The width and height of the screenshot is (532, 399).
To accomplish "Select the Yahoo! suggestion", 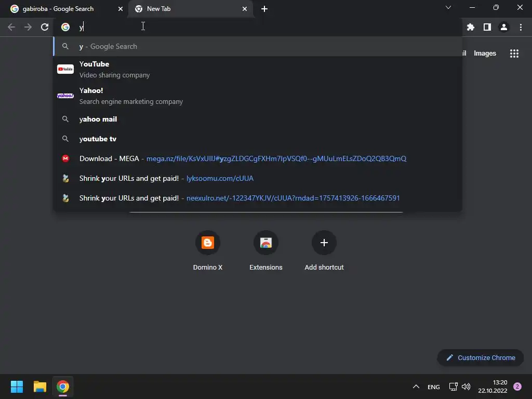I will point(258,96).
